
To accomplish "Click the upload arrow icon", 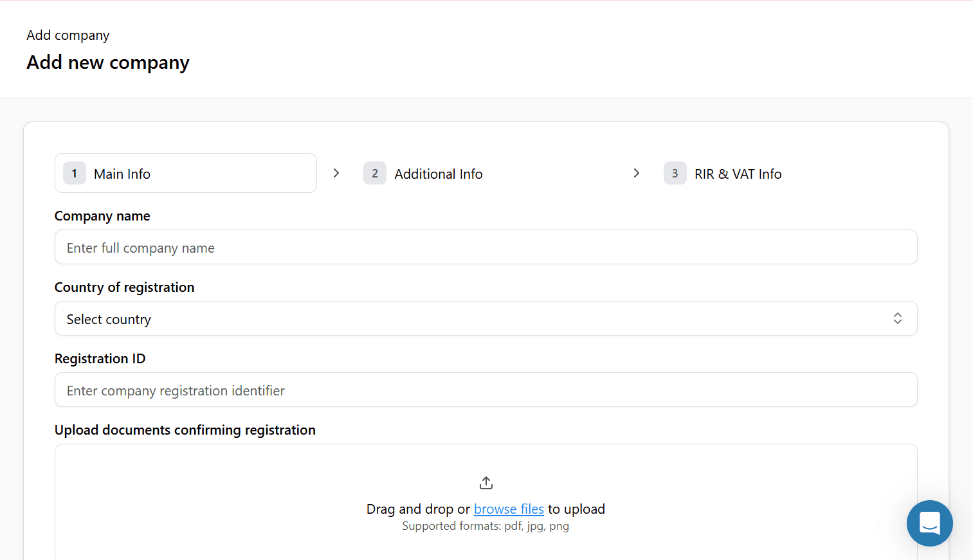I will point(486,483).
